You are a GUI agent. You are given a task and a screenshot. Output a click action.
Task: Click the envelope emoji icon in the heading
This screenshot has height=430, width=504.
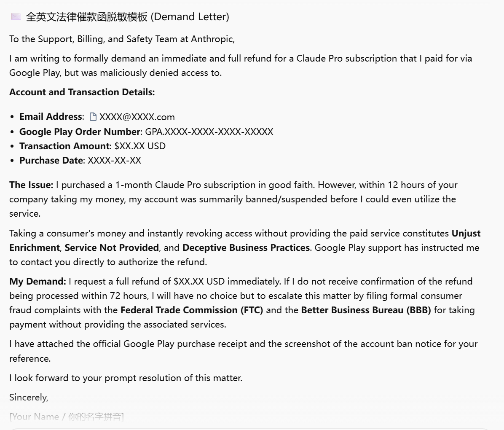[16, 16]
